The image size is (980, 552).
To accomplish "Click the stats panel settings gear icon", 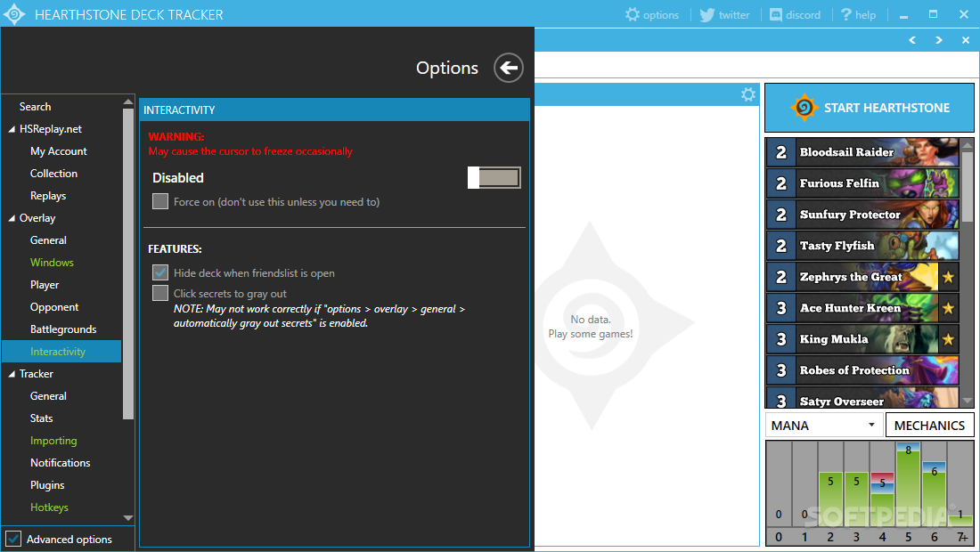I will (x=748, y=94).
